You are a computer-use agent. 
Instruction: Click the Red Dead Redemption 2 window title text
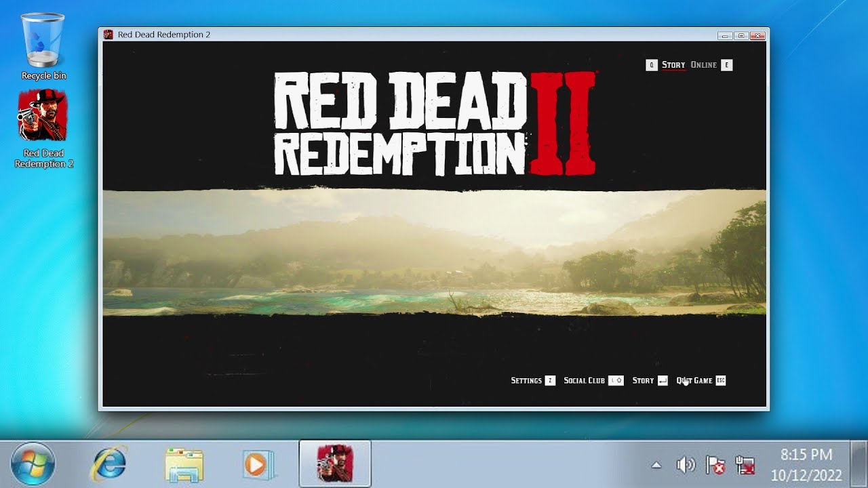pyautogui.click(x=164, y=35)
